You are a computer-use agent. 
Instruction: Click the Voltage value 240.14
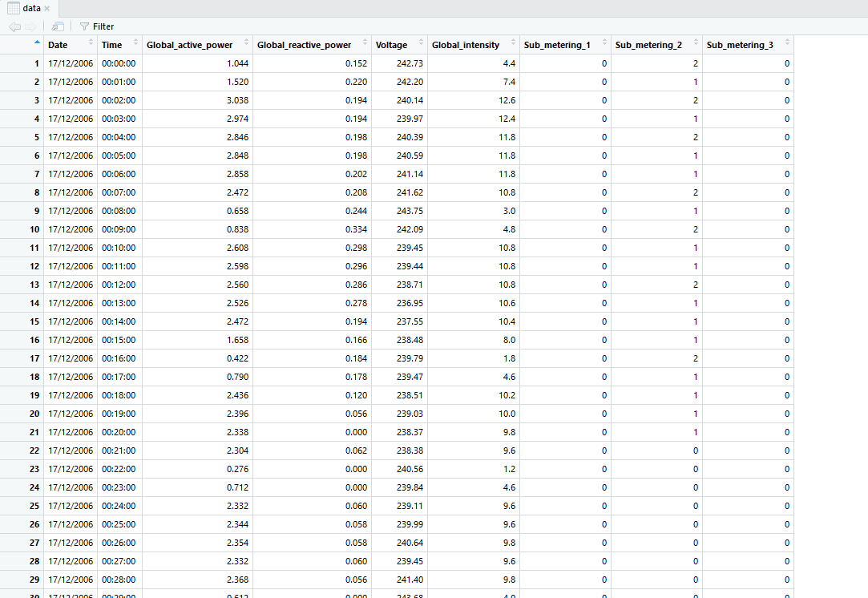click(410, 100)
